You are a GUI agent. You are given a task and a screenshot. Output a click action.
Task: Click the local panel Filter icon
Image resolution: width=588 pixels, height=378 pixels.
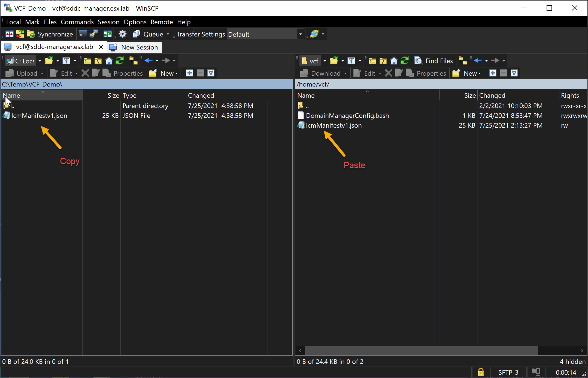tap(66, 61)
